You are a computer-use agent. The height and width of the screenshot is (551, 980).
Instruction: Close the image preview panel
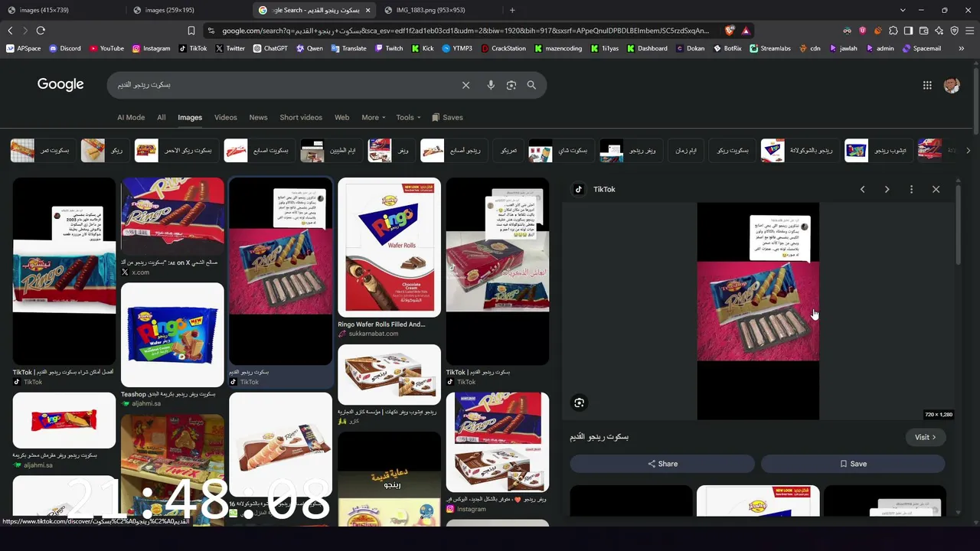pyautogui.click(x=936, y=189)
